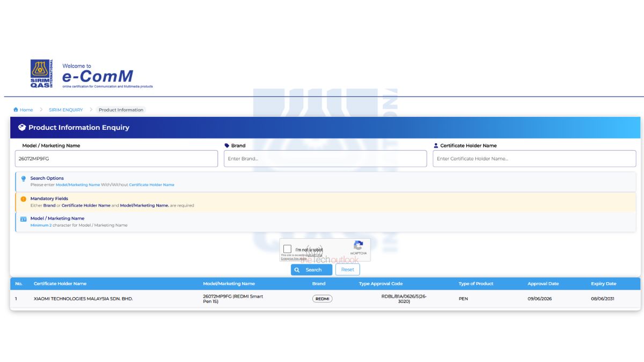
Task: Click the 08/06/2031 expiry date
Action: coord(603,299)
